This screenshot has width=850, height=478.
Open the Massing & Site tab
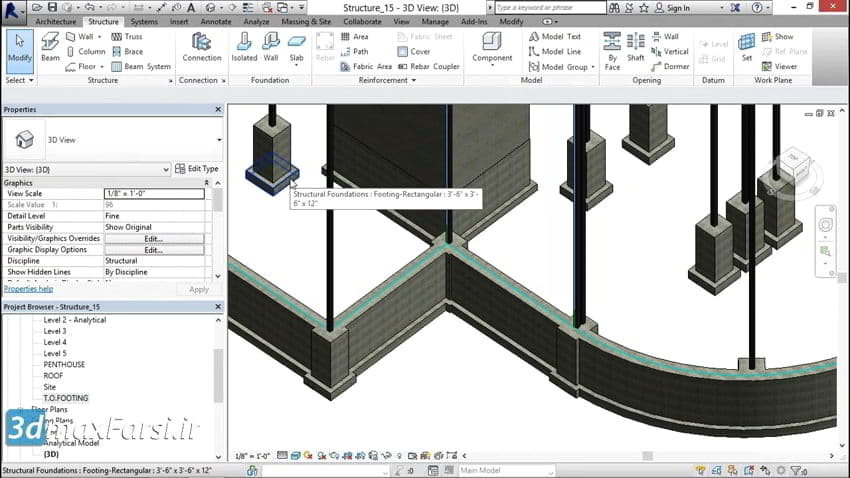click(x=306, y=22)
